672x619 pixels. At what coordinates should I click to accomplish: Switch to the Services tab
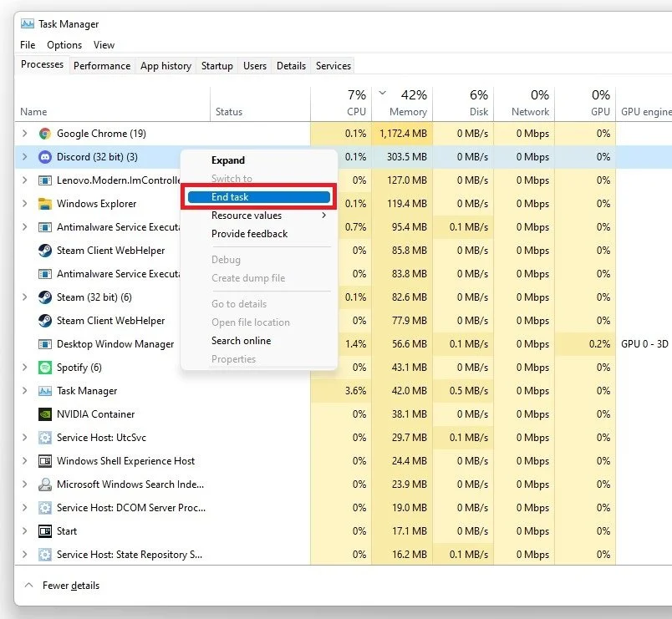(x=333, y=66)
